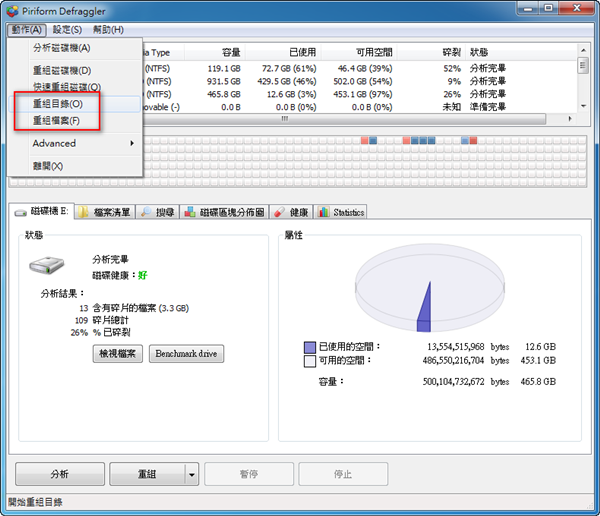The height and width of the screenshot is (516, 600).
Task: Open the 健康 tab
Action: (x=292, y=212)
